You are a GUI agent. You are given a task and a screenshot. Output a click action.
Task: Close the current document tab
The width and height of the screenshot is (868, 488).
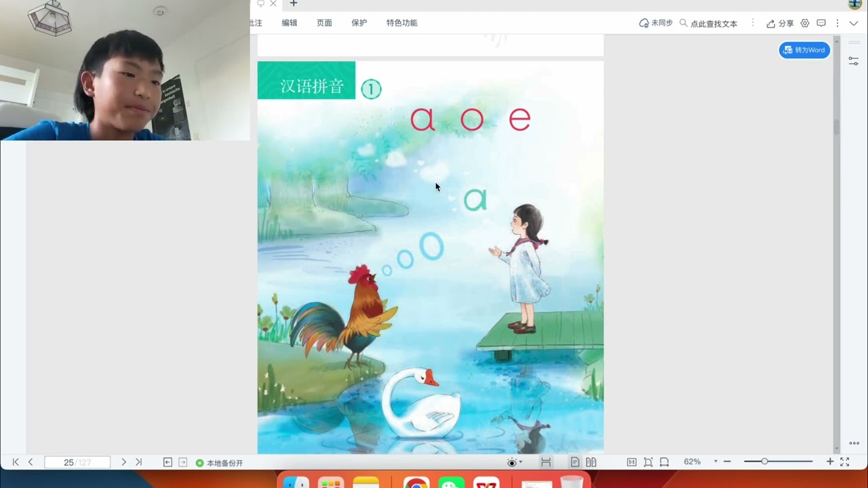273,3
